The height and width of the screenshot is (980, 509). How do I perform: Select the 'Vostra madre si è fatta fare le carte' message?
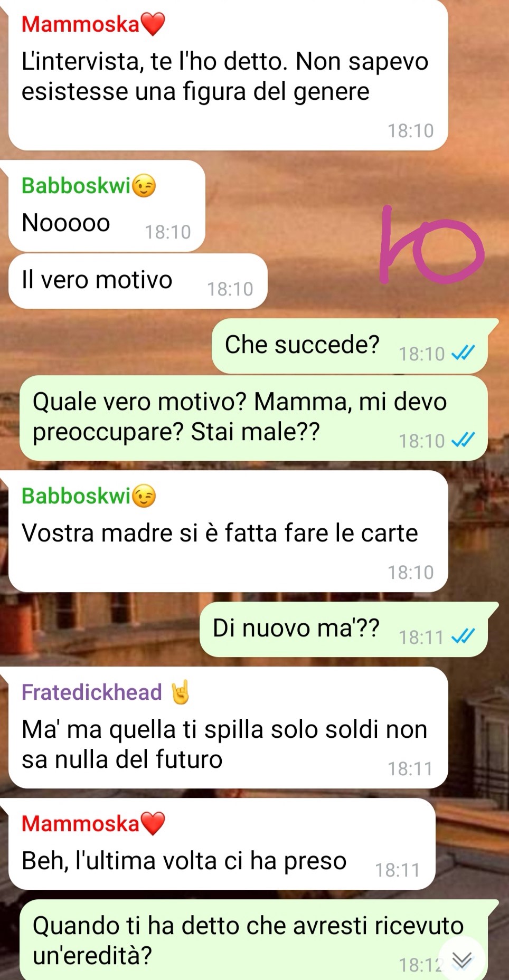(x=228, y=531)
